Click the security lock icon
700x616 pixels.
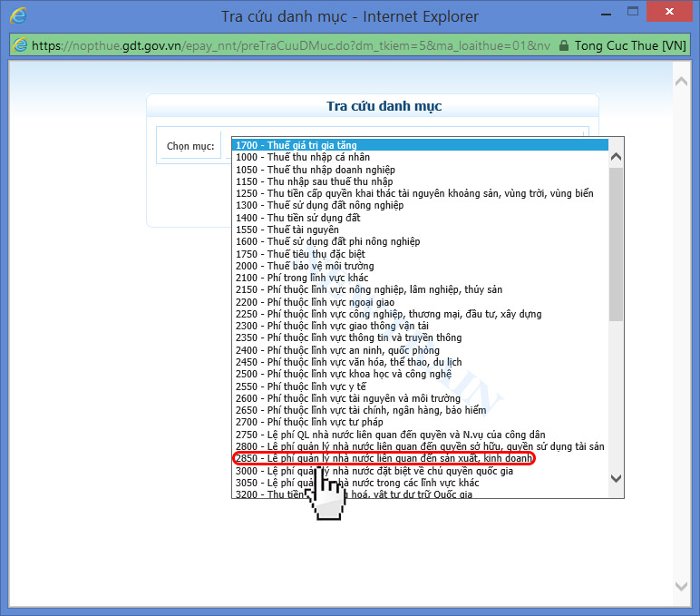click(564, 45)
